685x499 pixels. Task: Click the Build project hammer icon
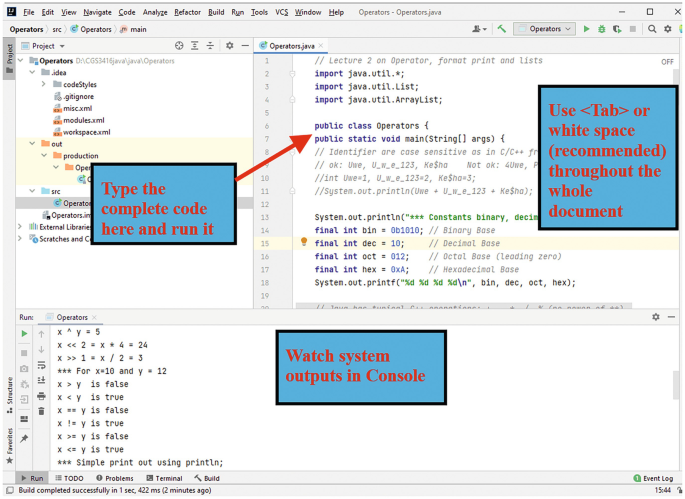point(501,29)
